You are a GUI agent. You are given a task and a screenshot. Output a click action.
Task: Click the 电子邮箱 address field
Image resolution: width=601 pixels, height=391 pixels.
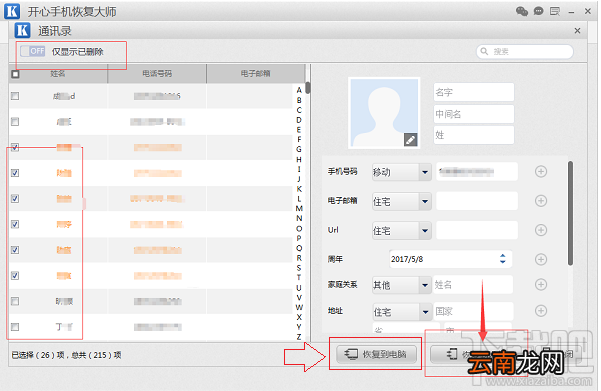click(x=477, y=201)
